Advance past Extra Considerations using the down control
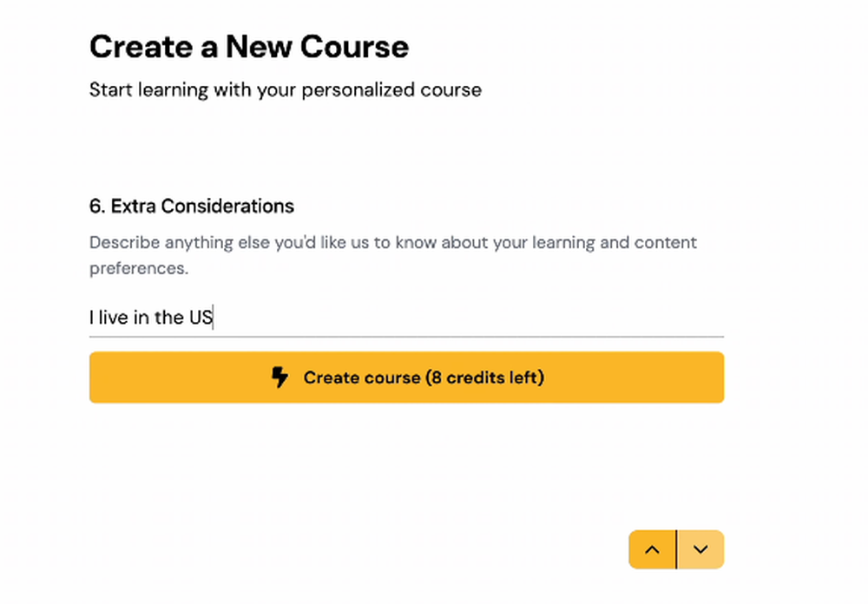 click(700, 549)
